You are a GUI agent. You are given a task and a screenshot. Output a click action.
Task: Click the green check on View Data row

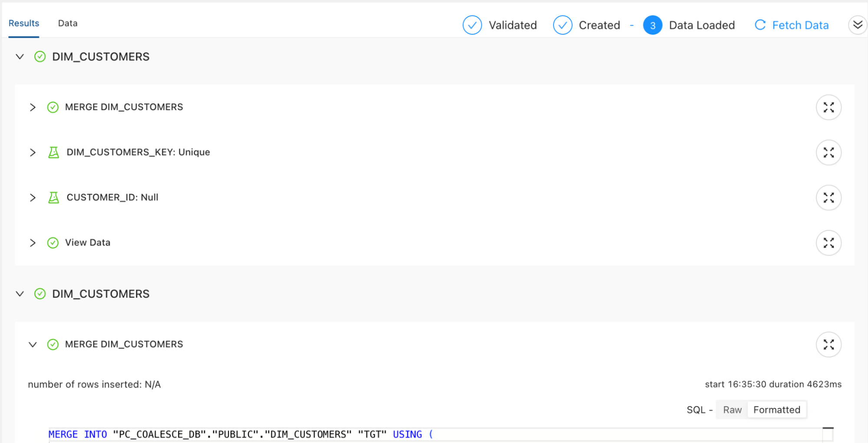pos(53,243)
